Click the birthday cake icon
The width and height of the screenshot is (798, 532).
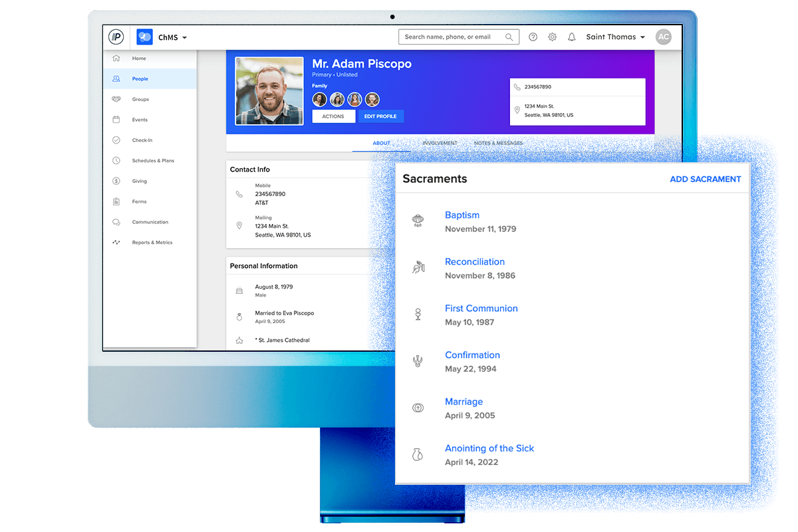click(239, 291)
